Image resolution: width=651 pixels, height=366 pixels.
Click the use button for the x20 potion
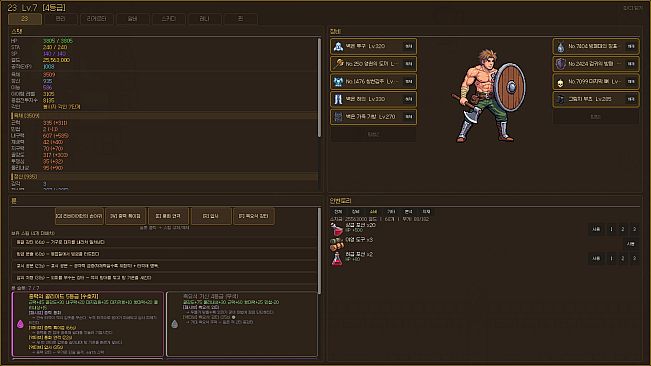[x=596, y=229]
